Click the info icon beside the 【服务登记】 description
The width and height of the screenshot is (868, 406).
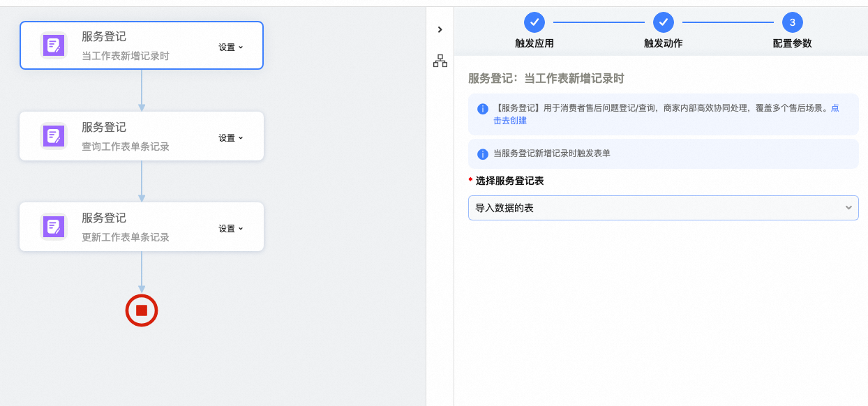[482, 110]
